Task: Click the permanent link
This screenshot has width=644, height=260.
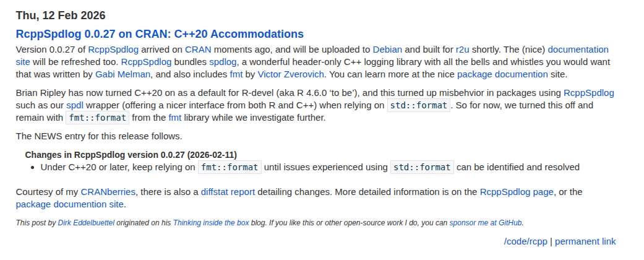Action: click(x=585, y=241)
